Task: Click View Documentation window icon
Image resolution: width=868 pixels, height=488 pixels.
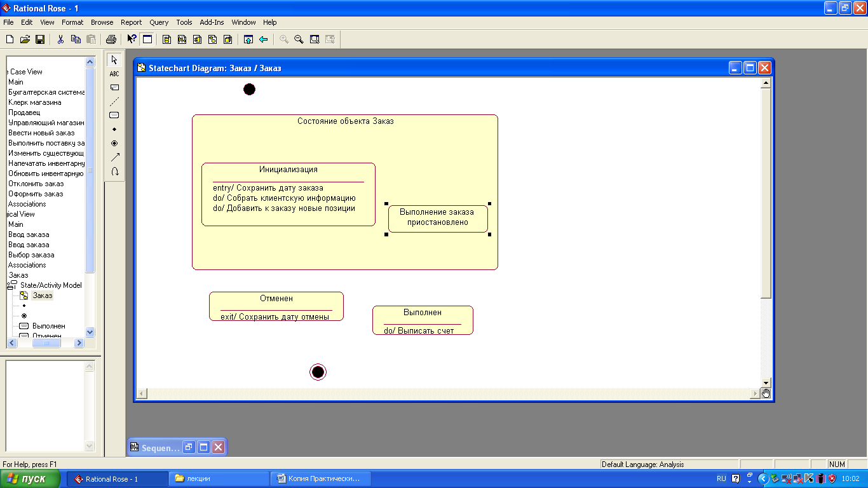Action: point(147,39)
